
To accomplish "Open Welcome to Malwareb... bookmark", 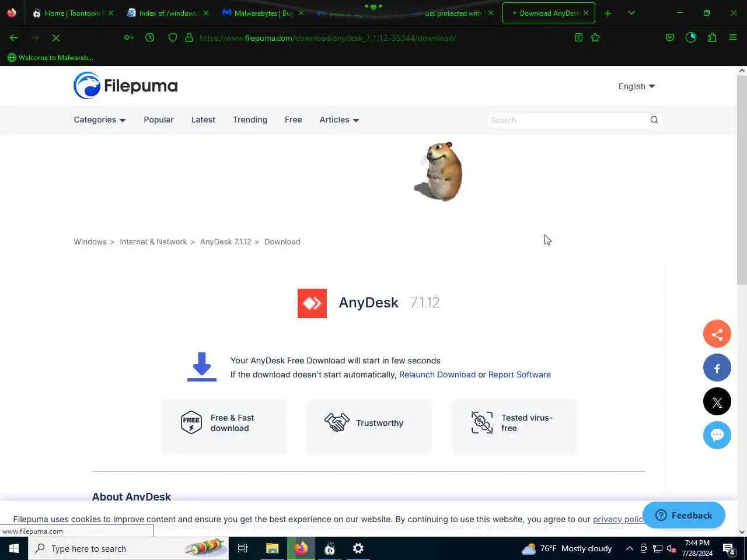I will (x=50, y=57).
